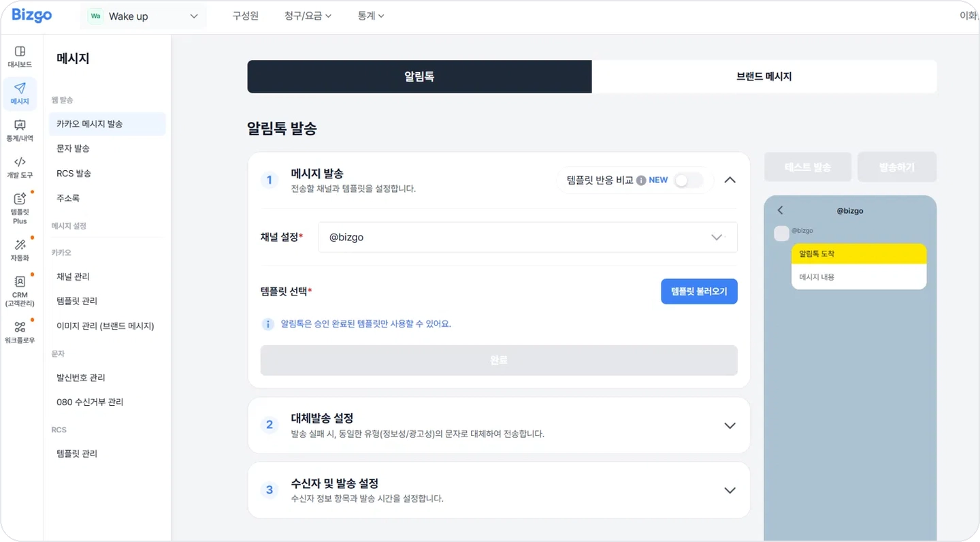Click info icon beside 알림톡은 승인 완료된 notice

268,324
